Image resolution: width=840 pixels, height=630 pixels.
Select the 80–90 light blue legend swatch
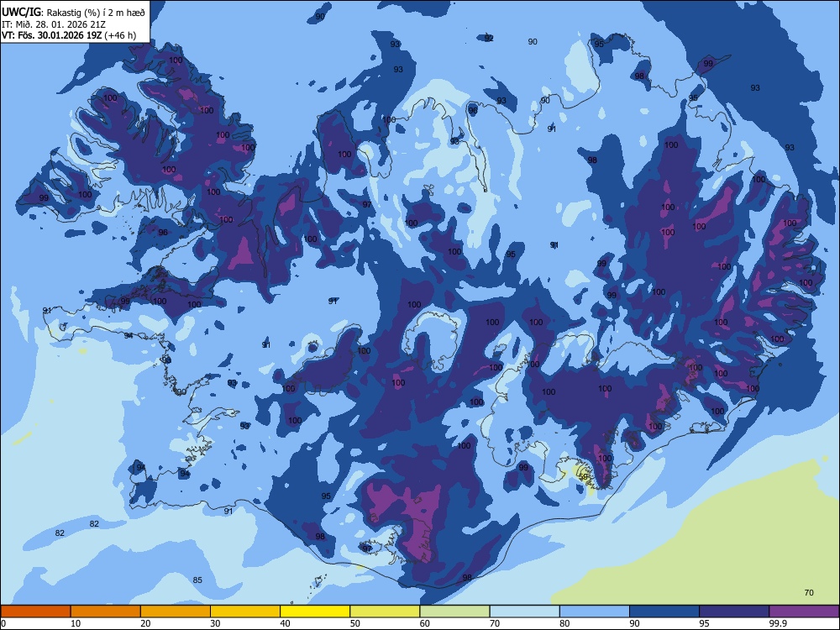pos(595,612)
